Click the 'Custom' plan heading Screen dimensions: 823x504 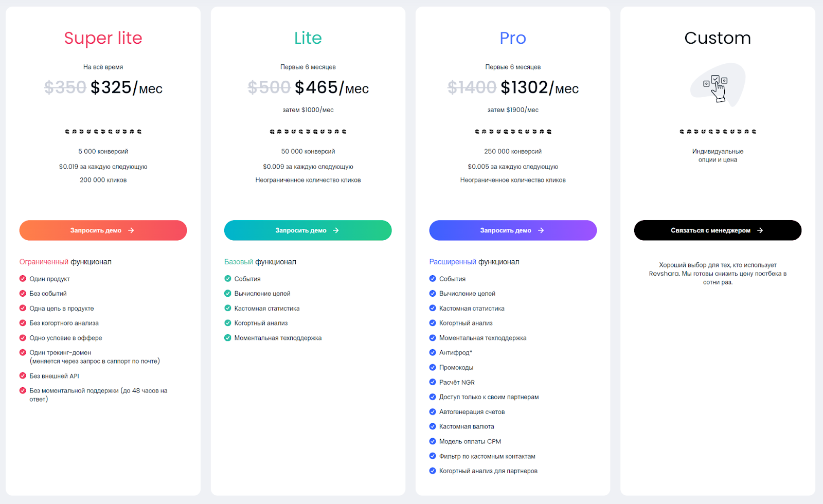[718, 38]
